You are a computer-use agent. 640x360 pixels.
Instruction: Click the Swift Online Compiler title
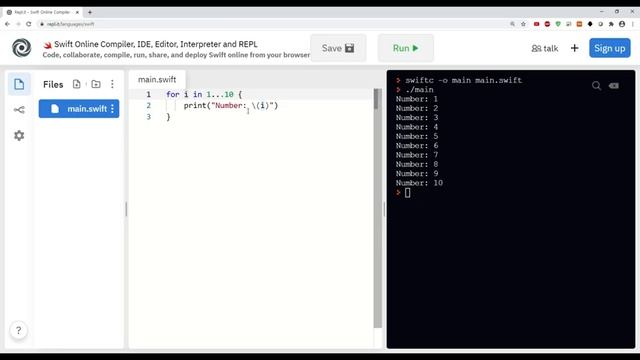pyautogui.click(x=156, y=44)
